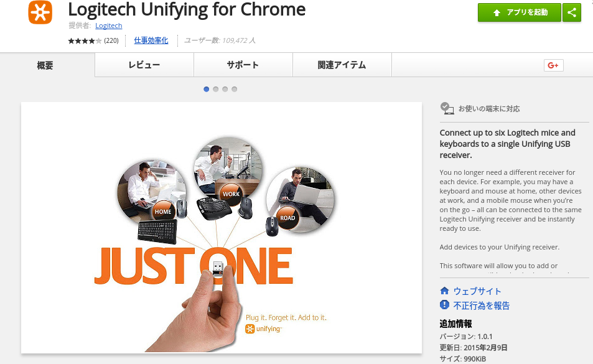Click the Logitech Unifying for Chrome title
The height and width of the screenshot is (364, 593).
tap(187, 9)
